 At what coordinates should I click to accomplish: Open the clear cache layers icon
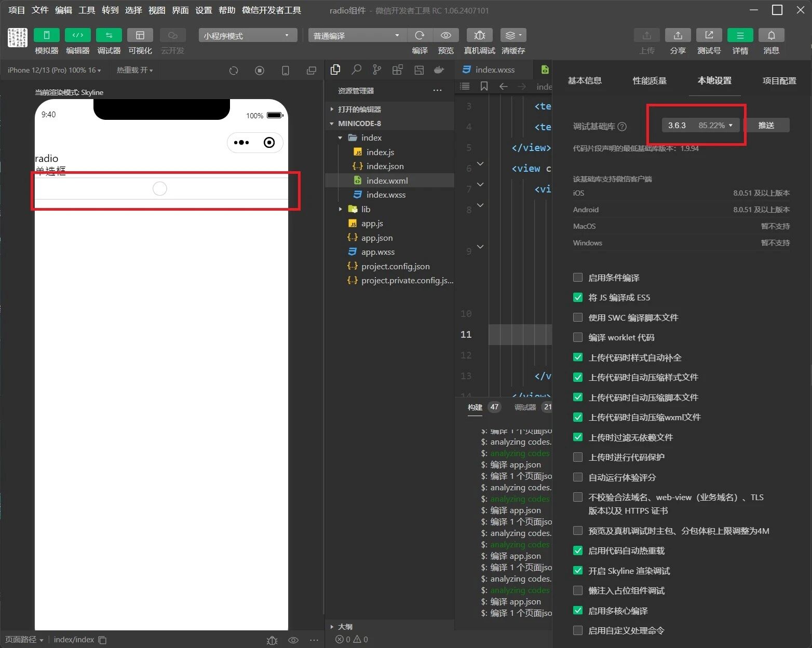(x=513, y=35)
